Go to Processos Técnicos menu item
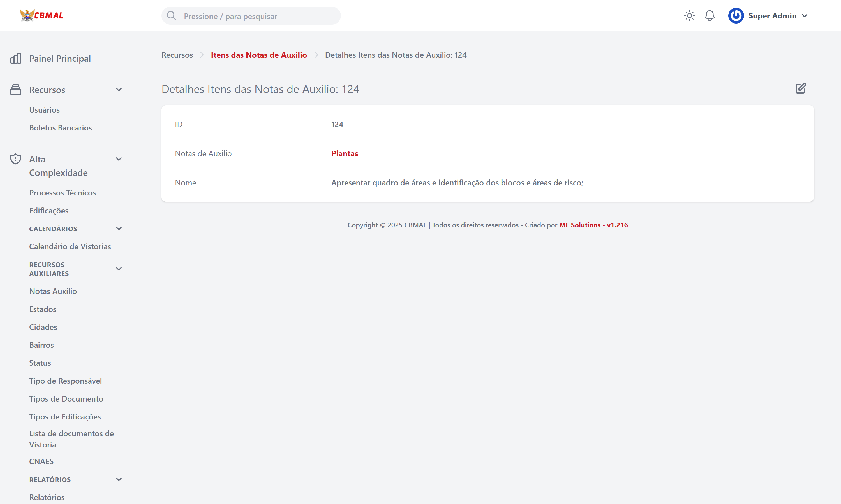Viewport: 841px width, 504px height. click(63, 193)
